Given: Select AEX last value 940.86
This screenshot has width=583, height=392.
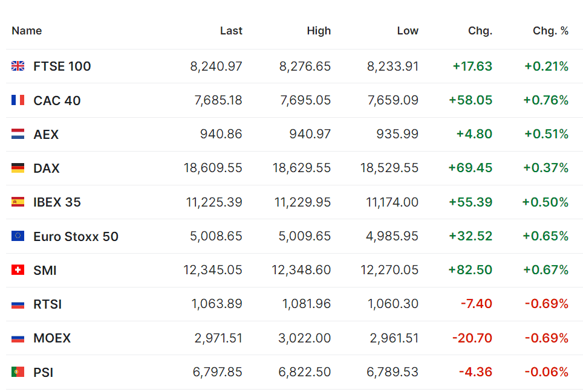Looking at the screenshot, I should pos(221,134).
